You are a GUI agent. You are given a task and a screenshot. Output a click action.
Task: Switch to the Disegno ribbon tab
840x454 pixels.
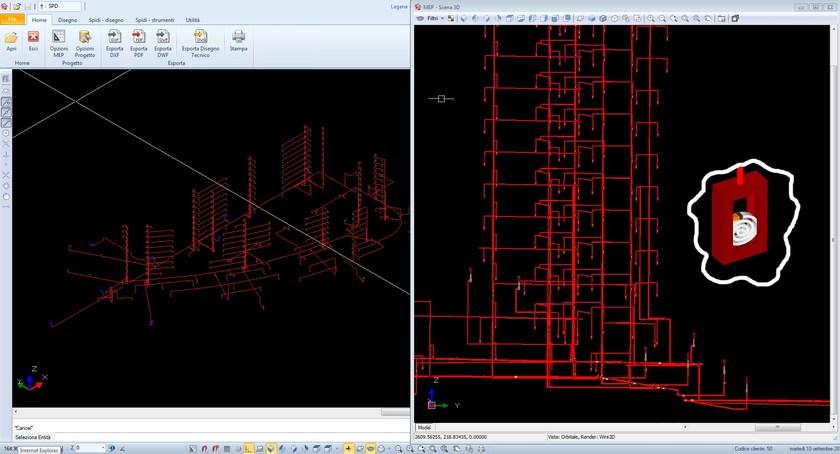point(67,19)
